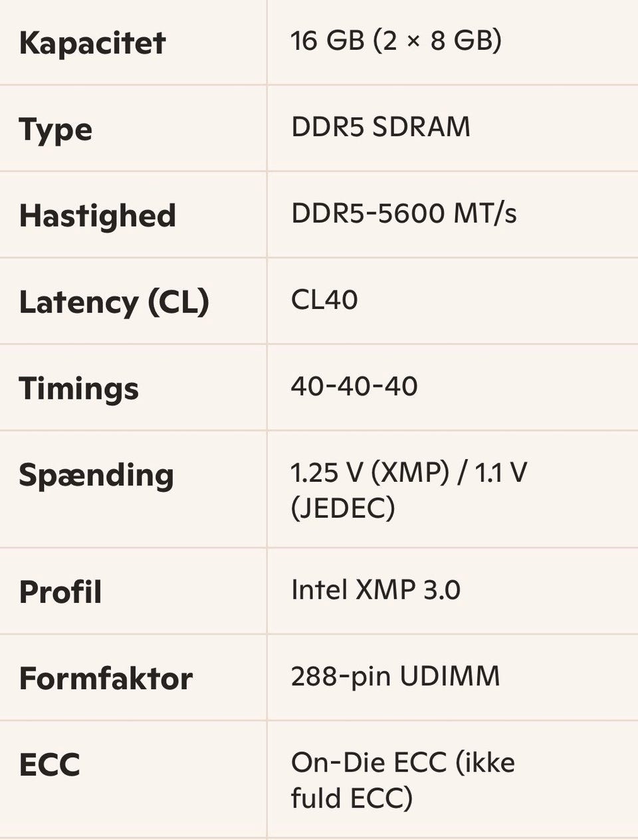Screen dimensions: 638x840
Task: Select the DDR5-5600 MT/s value
Action: (403, 213)
